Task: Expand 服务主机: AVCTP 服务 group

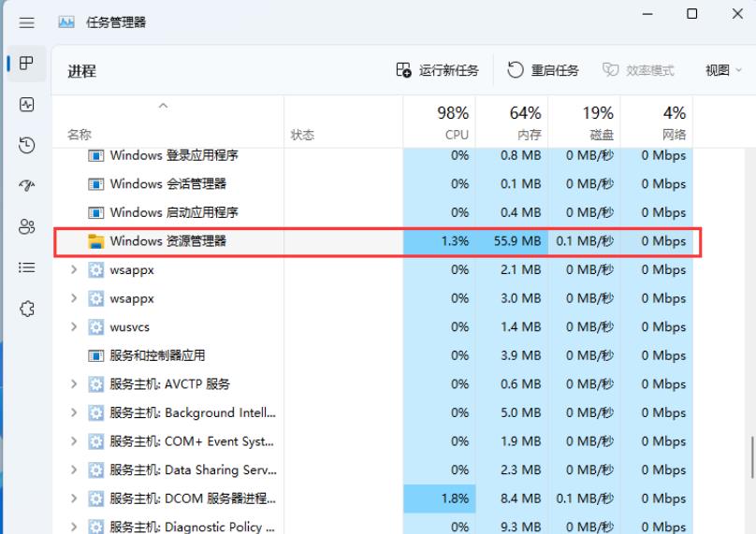Action: 74,384
